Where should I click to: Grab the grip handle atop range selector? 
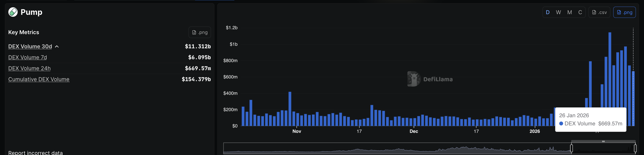(603, 141)
